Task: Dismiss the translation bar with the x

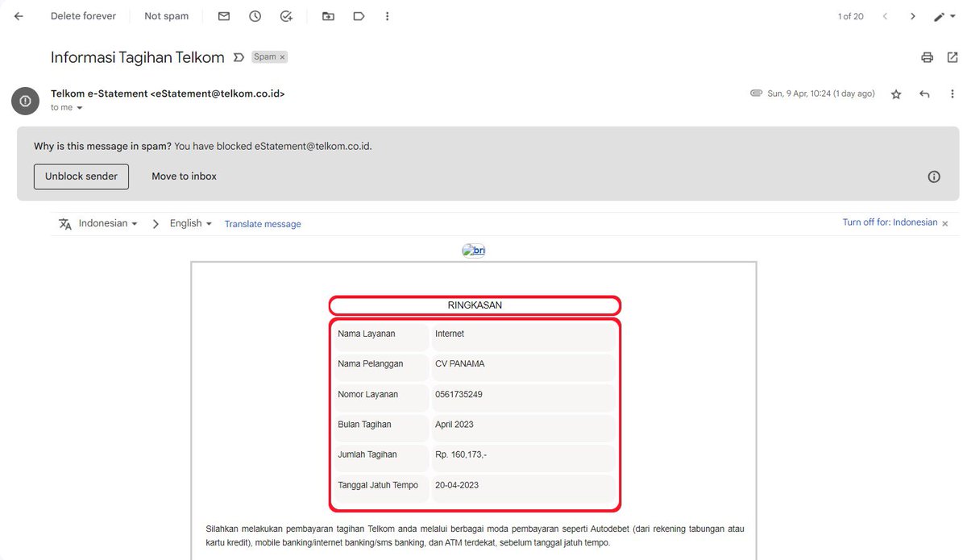Action: click(945, 223)
